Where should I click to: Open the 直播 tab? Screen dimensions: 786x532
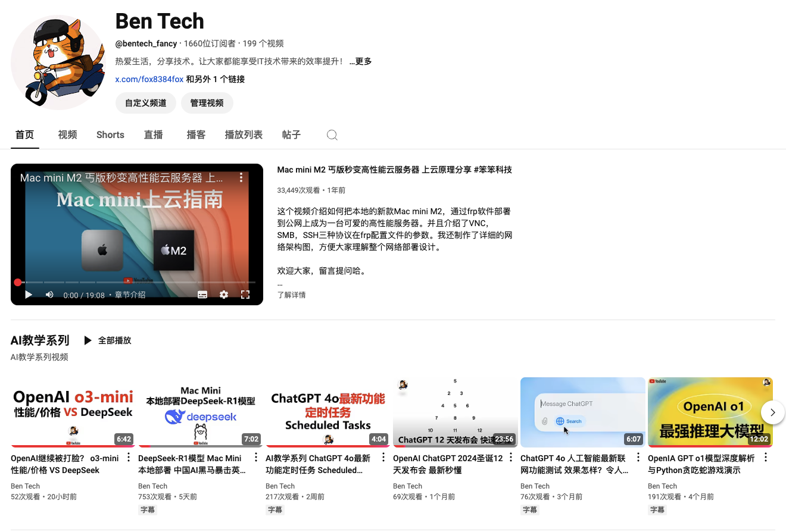click(x=154, y=134)
